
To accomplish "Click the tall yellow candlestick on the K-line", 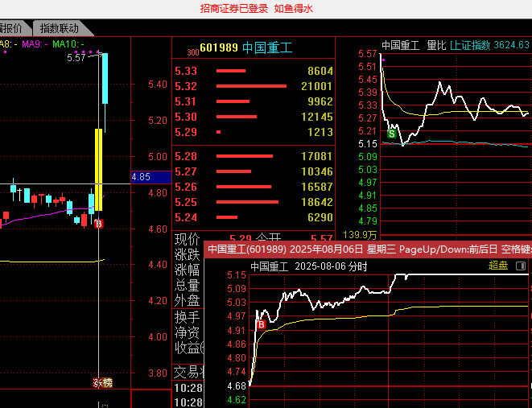I will coord(98,170).
